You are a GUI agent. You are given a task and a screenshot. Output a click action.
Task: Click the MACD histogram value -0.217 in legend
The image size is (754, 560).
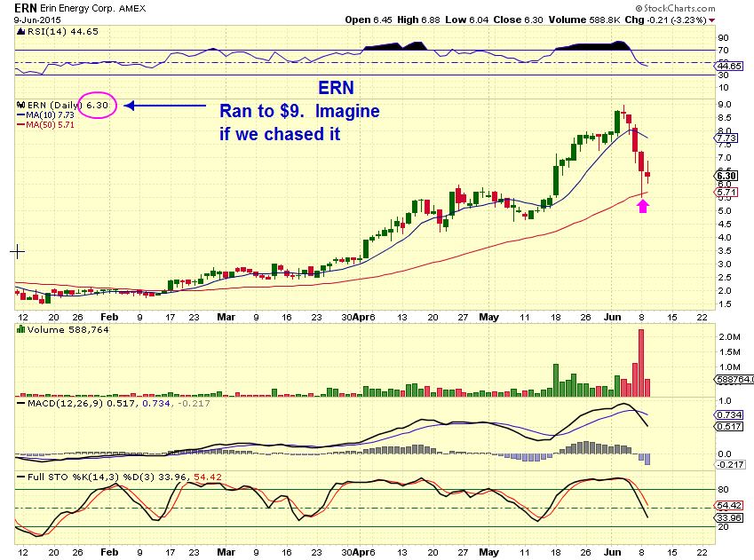[x=194, y=403]
